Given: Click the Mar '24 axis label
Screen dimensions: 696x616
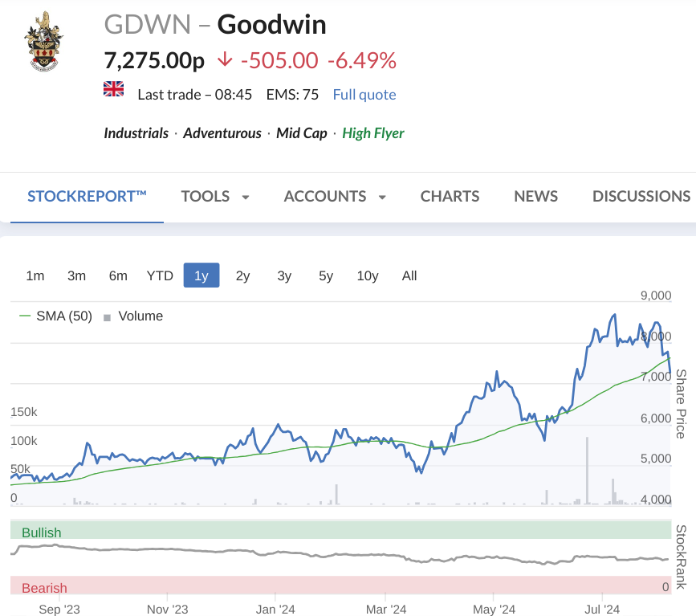Looking at the screenshot, I should pyautogui.click(x=385, y=609).
